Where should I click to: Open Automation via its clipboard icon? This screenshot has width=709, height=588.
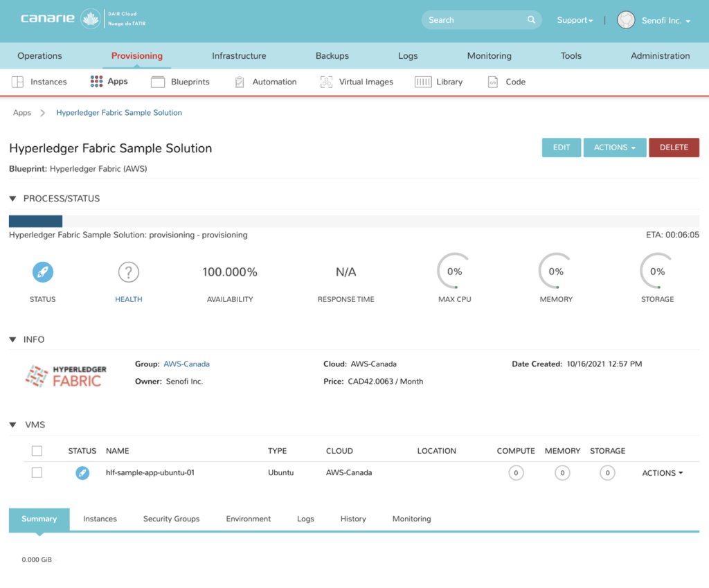240,82
